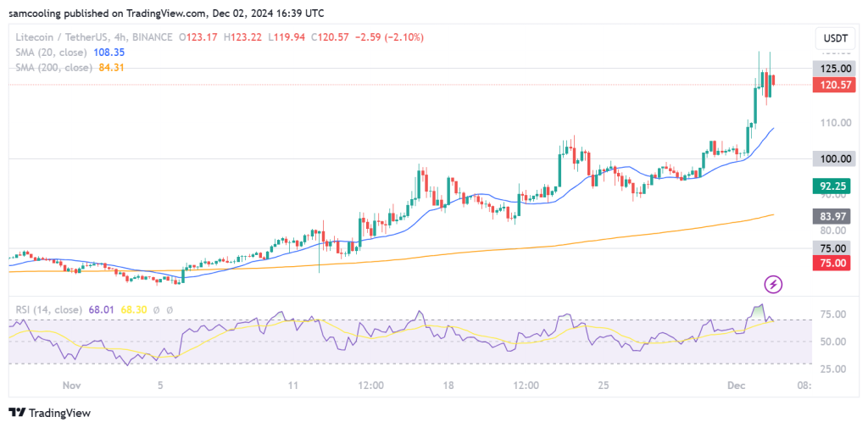Click the TradingView logo icon
This screenshot has width=868, height=428.
(x=18, y=413)
